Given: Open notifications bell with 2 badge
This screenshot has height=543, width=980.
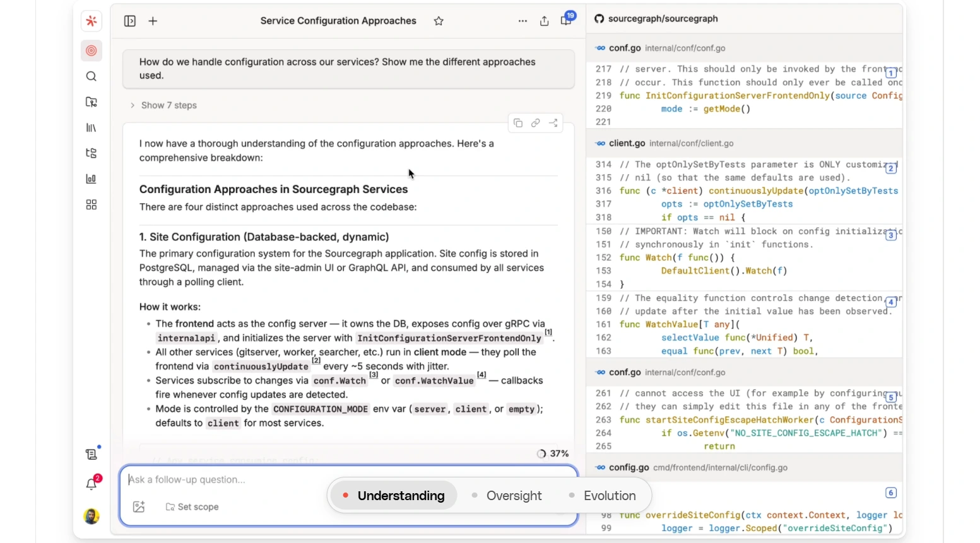Looking at the screenshot, I should (x=92, y=483).
